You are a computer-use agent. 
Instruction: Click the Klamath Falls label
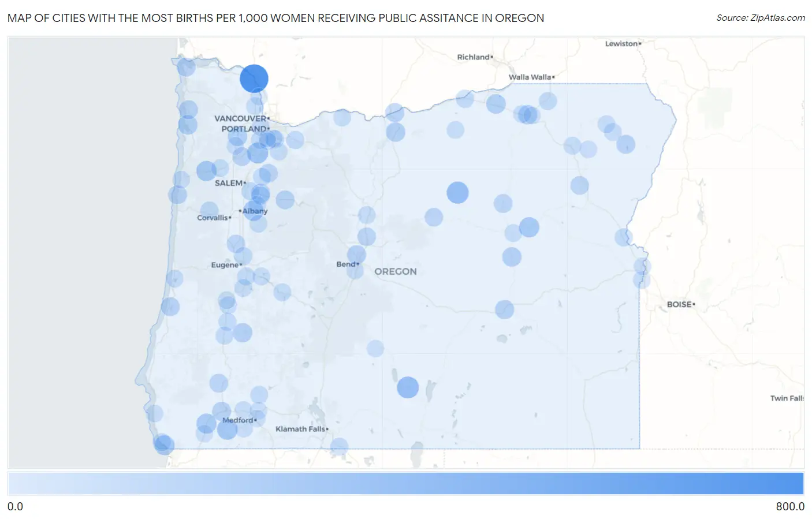(300, 429)
